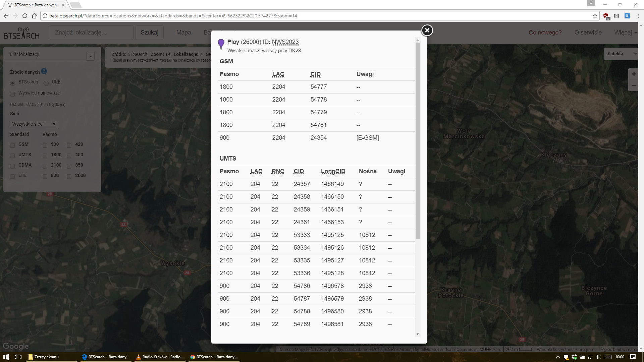
Task: Click the browser forward arrow
Action: pyautogui.click(x=15, y=16)
